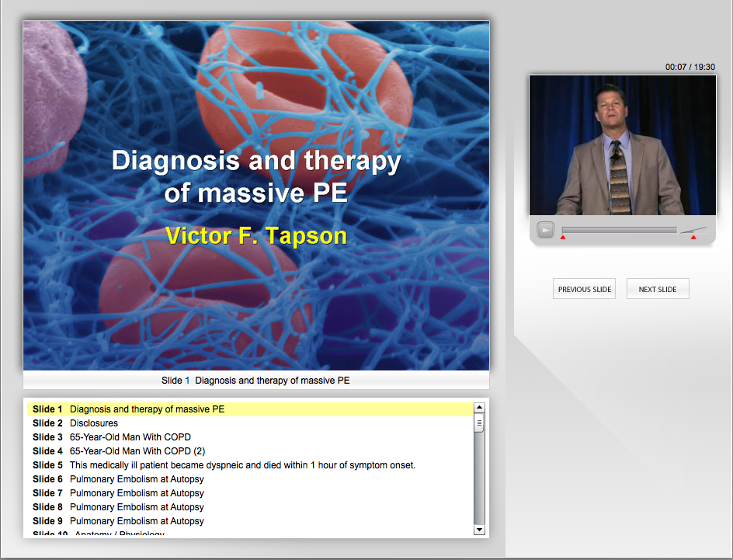This screenshot has height=560, width=733.
Task: Click the red playback position marker
Action: [563, 237]
